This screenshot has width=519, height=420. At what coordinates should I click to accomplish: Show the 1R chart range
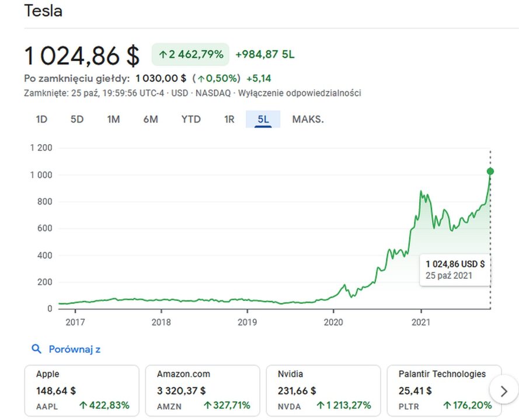click(229, 119)
